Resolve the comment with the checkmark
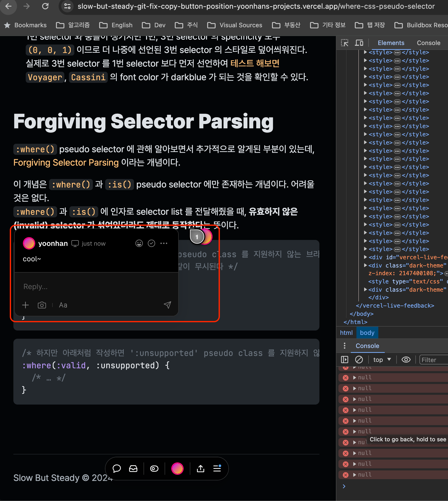This screenshot has height=501, width=448. pos(151,243)
